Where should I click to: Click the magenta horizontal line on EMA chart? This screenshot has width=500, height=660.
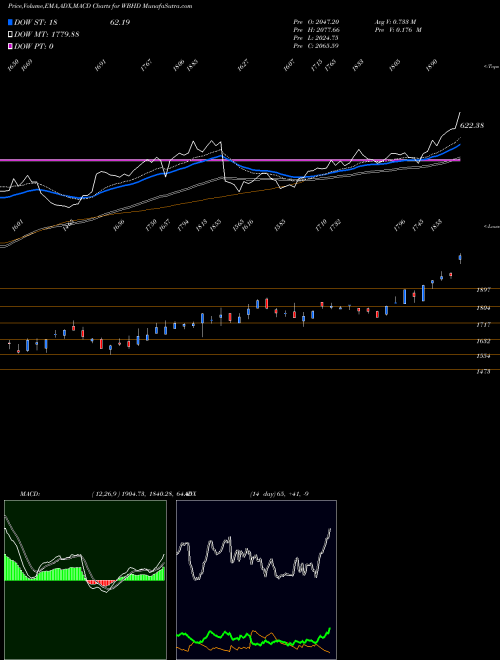pos(230,160)
